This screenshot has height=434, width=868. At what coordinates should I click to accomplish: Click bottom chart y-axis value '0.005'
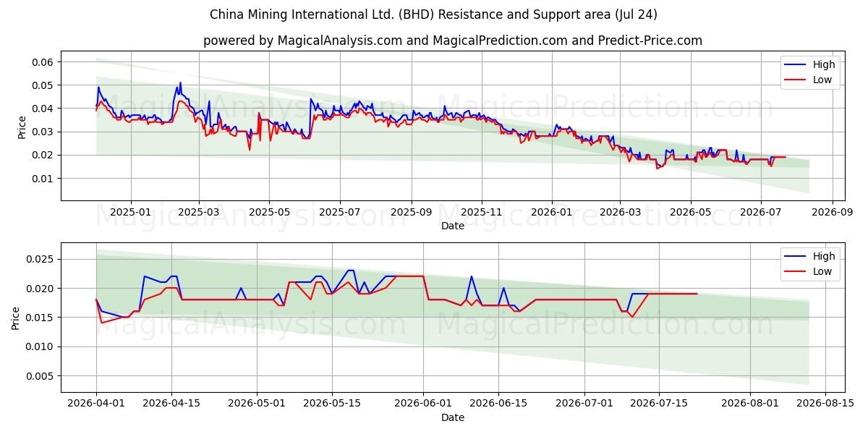[41, 376]
